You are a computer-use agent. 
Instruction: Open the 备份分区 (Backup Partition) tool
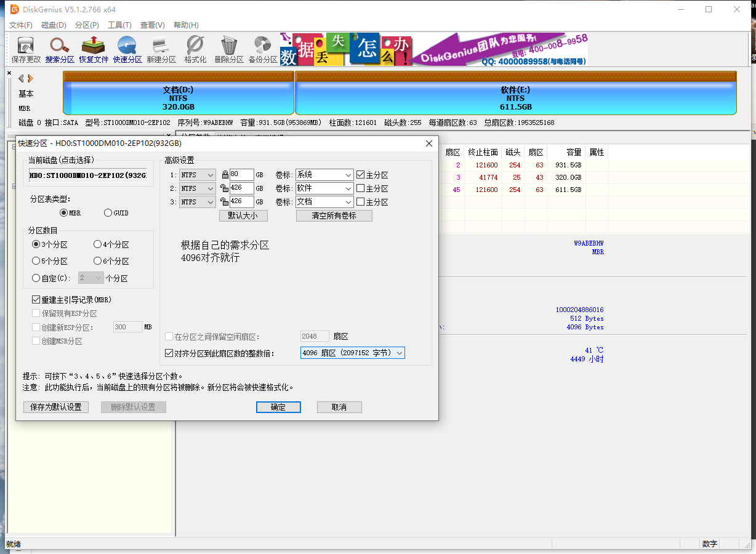coord(263,49)
